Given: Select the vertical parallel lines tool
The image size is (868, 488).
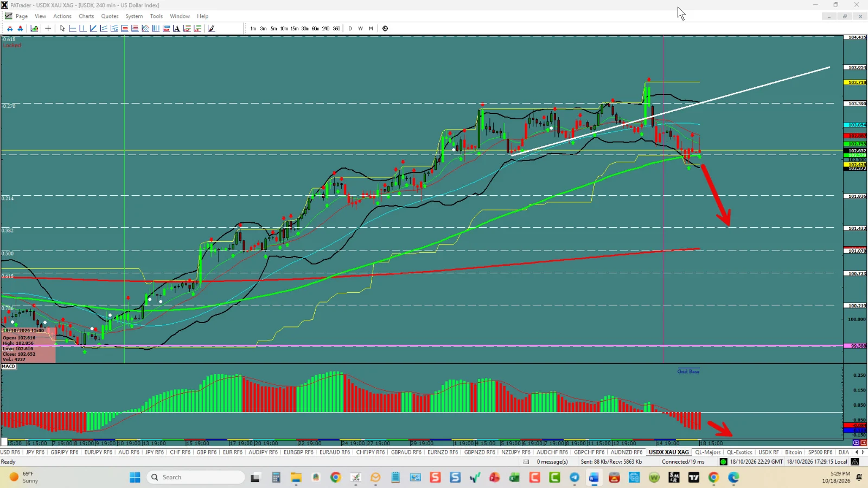Looking at the screenshot, I should tap(156, 28).
